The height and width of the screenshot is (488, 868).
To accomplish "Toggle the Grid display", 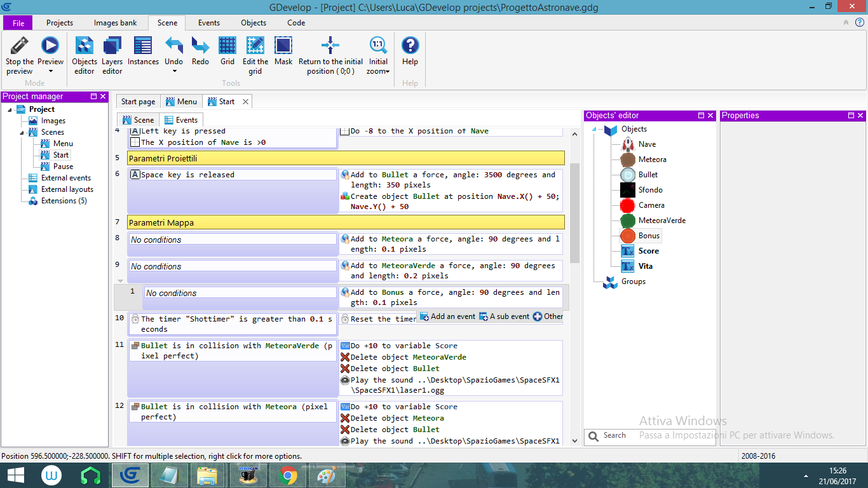I will [227, 51].
